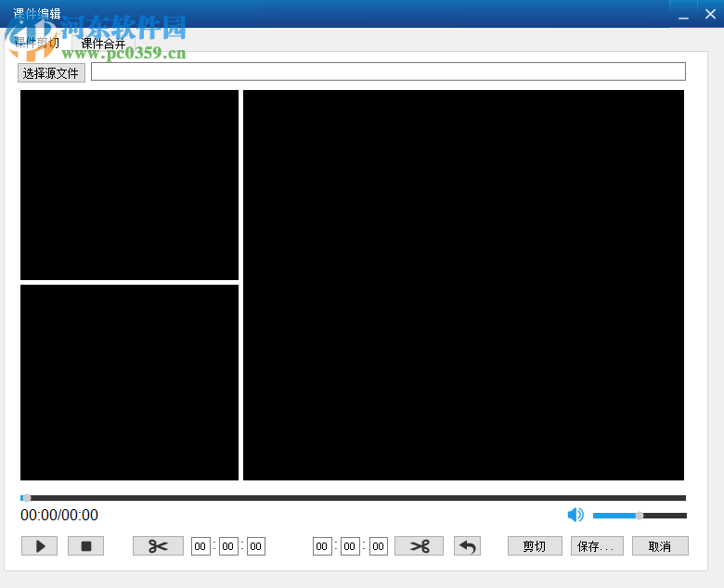Click the 保存... button
Image resolution: width=724 pixels, height=588 pixels.
(x=597, y=546)
